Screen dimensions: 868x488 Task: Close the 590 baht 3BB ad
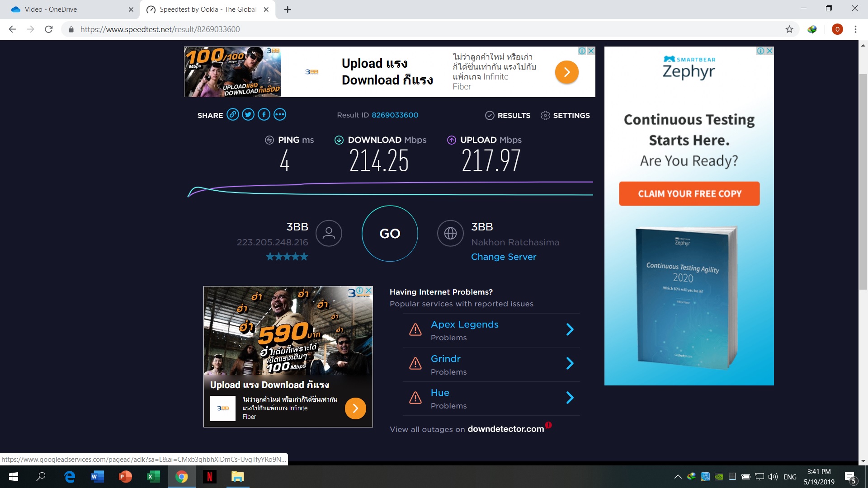tap(368, 290)
